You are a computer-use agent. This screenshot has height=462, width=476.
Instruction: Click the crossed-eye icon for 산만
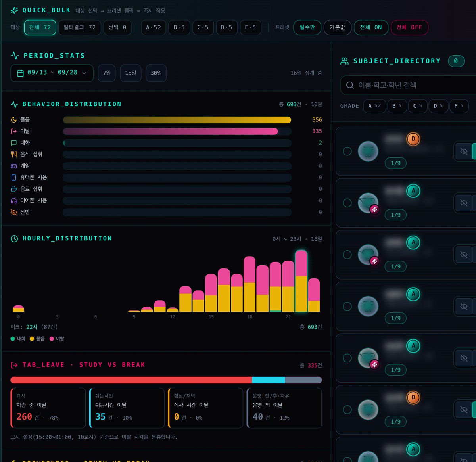tap(14, 212)
